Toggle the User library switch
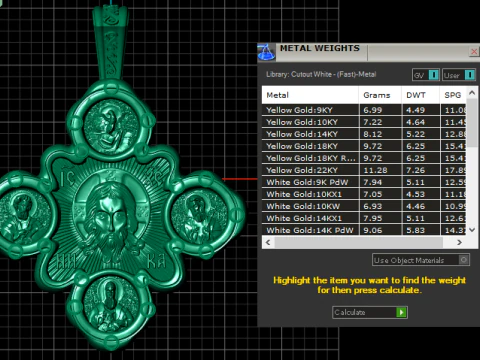 point(459,75)
